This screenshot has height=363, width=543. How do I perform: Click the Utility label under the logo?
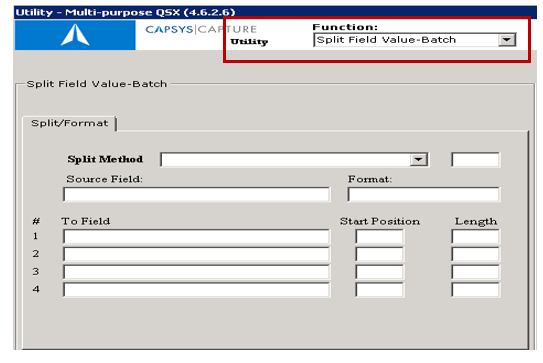[x=249, y=42]
